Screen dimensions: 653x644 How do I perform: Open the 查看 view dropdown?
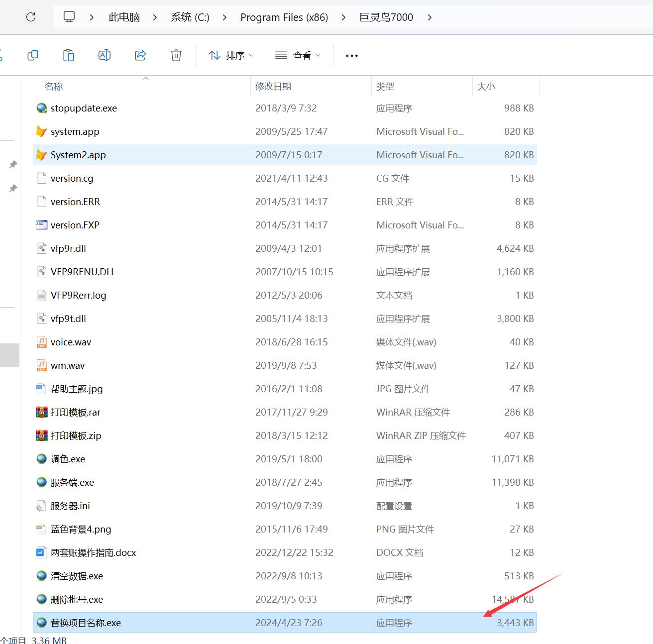click(x=298, y=55)
